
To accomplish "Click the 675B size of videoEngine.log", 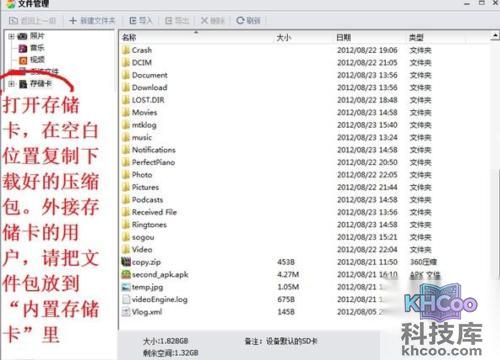I will click(x=286, y=299).
